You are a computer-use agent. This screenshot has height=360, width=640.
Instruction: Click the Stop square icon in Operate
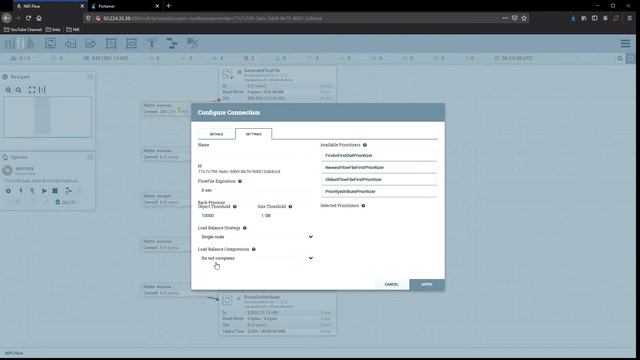coord(55,191)
